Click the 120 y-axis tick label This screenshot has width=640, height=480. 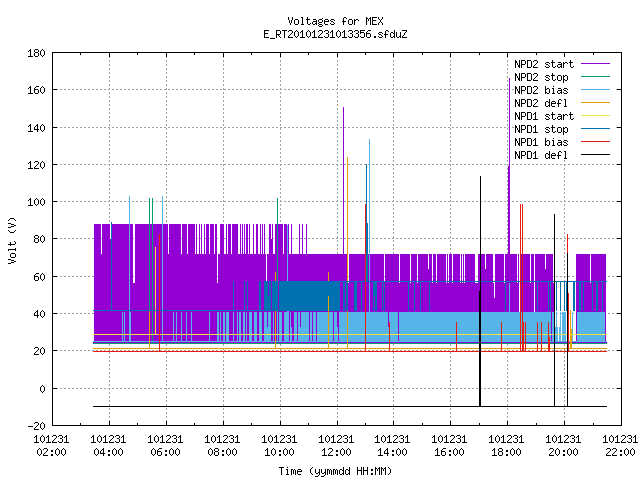pyautogui.click(x=36, y=165)
